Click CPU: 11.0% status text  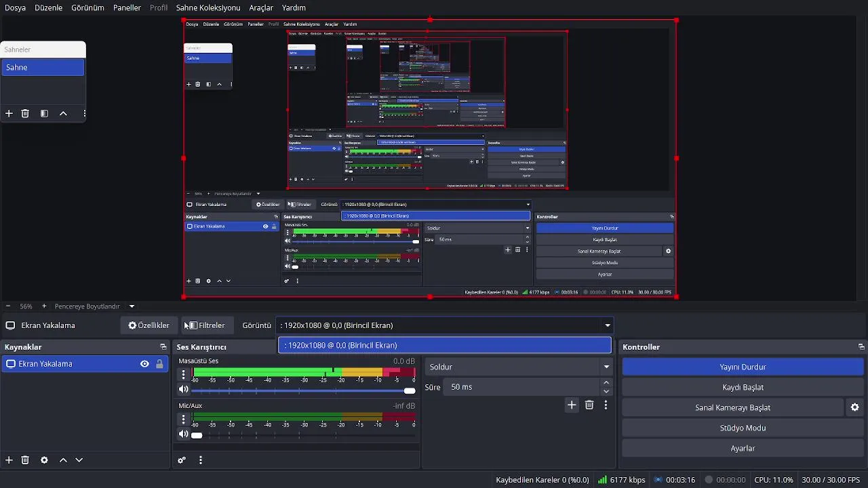click(774, 480)
